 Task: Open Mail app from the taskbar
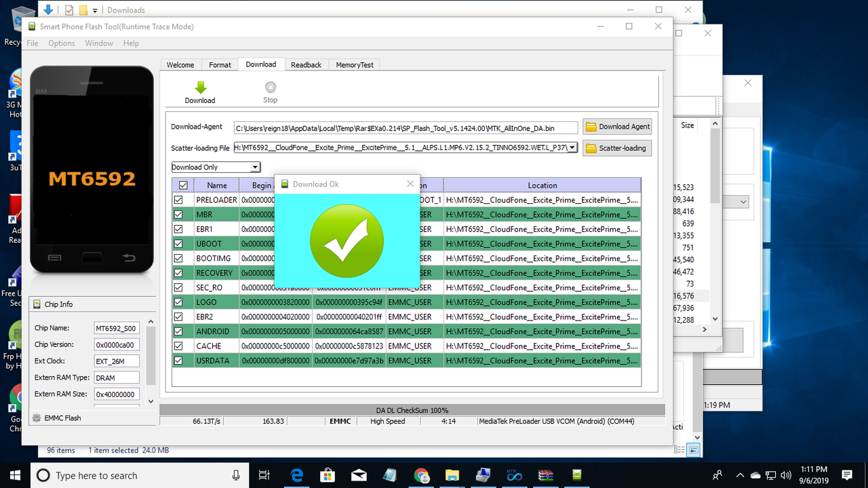click(x=359, y=475)
